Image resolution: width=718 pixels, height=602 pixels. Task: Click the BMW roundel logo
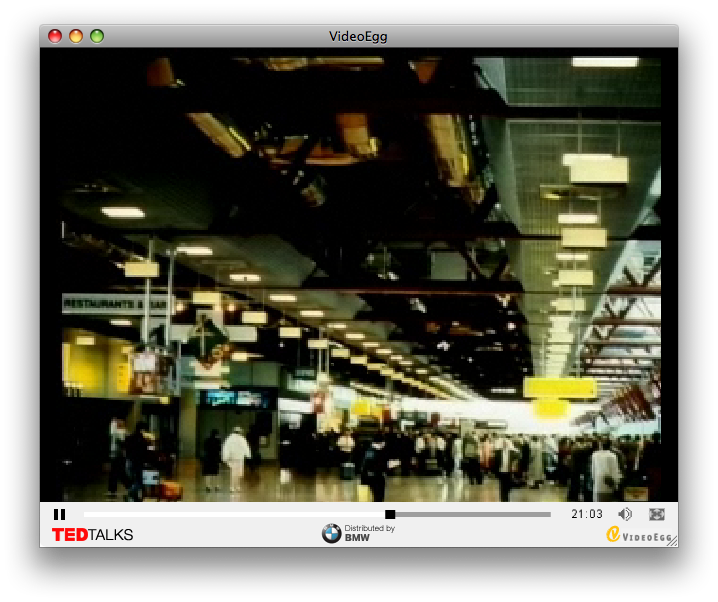point(331,534)
